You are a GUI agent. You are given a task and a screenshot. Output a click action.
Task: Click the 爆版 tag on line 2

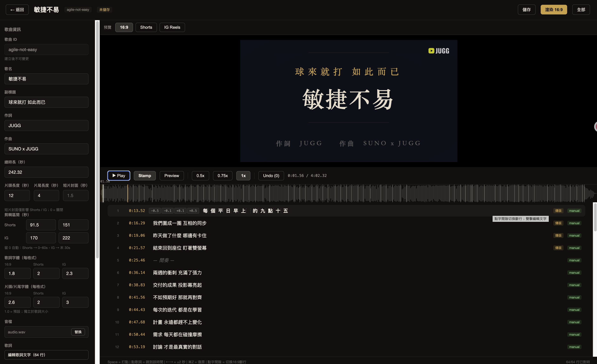tap(558, 223)
